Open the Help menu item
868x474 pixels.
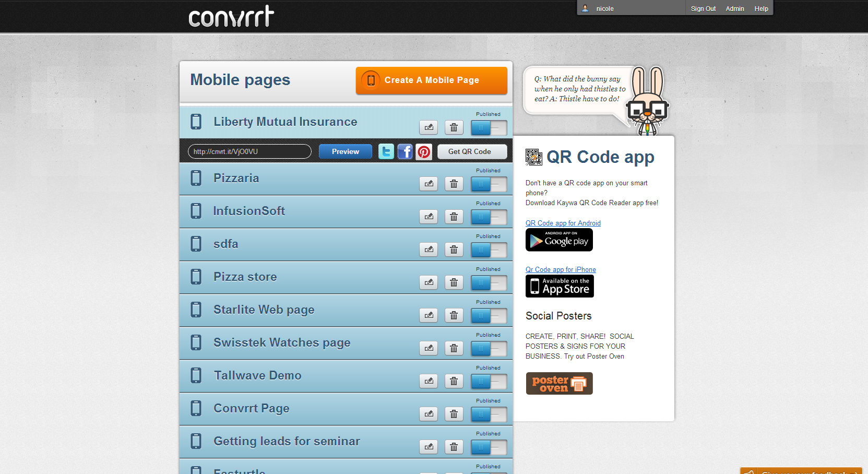tap(761, 8)
